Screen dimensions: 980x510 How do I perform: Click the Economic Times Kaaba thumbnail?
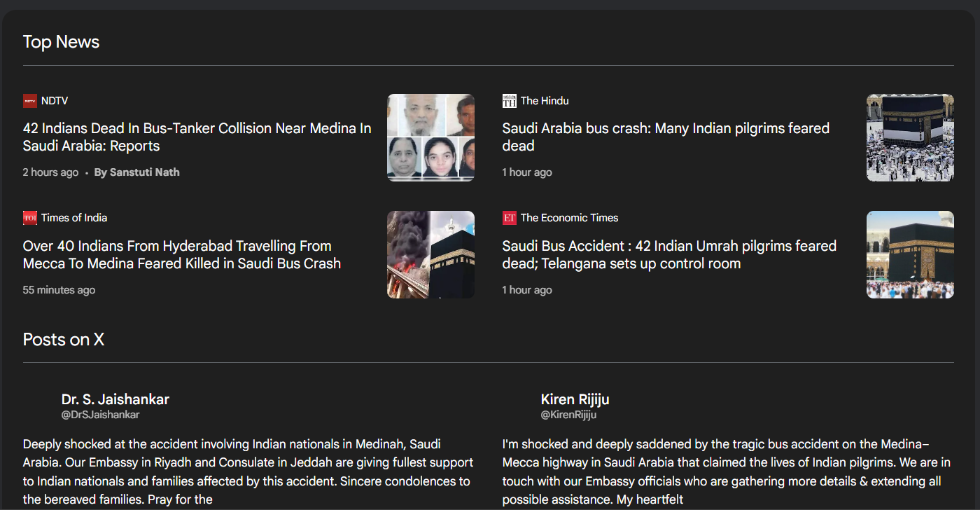(909, 255)
